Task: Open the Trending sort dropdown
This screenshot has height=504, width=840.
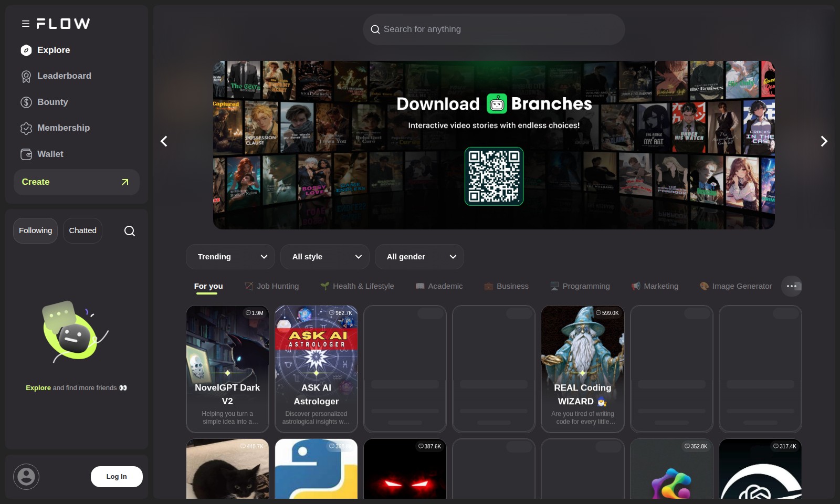Action: pyautogui.click(x=230, y=257)
